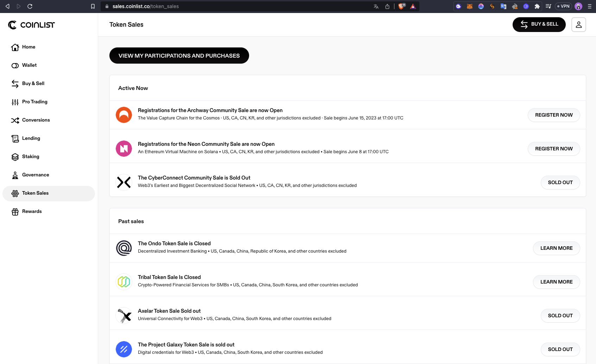596x364 pixels.
Task: Reload the page
Action: 30,6
